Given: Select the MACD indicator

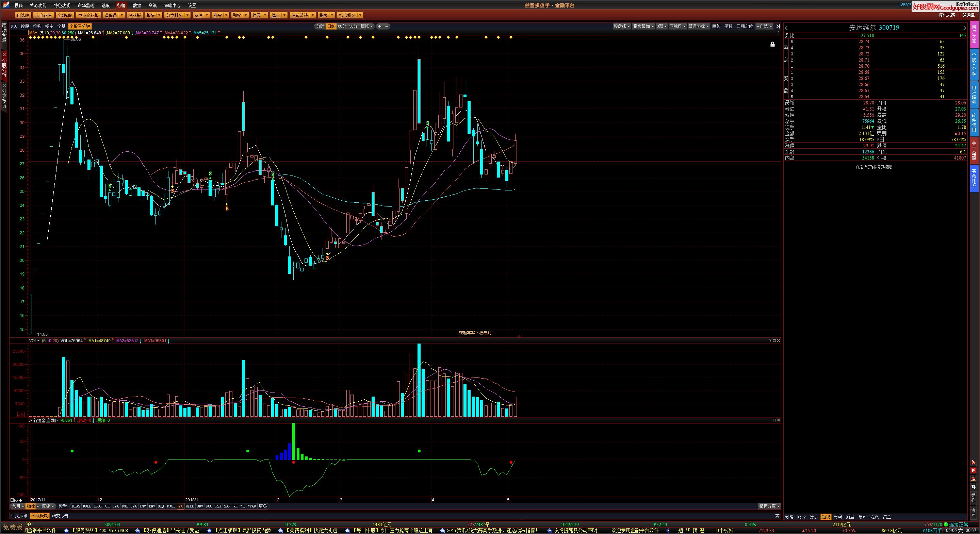Looking at the screenshot, I should [x=171, y=506].
